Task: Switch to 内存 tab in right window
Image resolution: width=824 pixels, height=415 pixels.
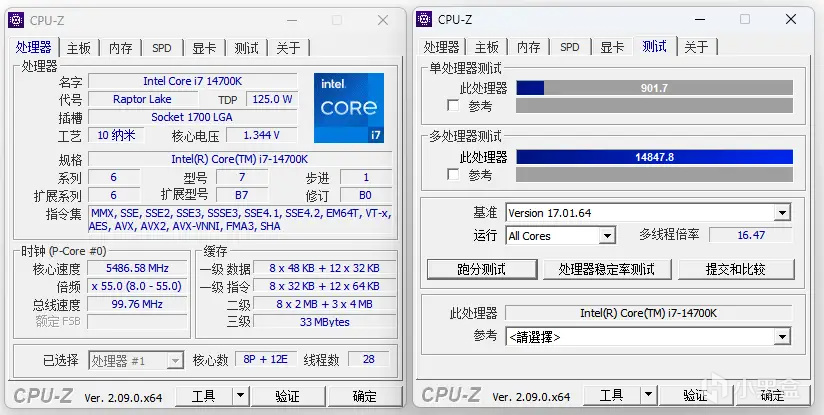Action: 529,47
